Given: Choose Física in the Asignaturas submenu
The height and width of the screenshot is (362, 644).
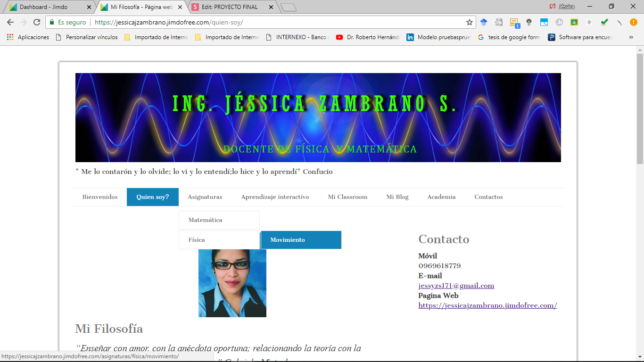Looking at the screenshot, I should 219,240.
